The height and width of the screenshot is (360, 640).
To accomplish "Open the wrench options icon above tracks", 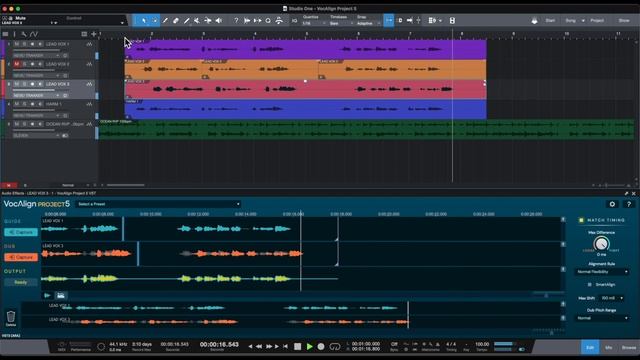I will [x=24, y=34].
